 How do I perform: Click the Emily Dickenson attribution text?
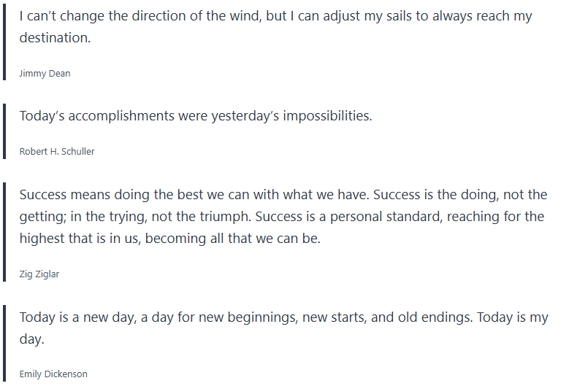pyautogui.click(x=53, y=374)
